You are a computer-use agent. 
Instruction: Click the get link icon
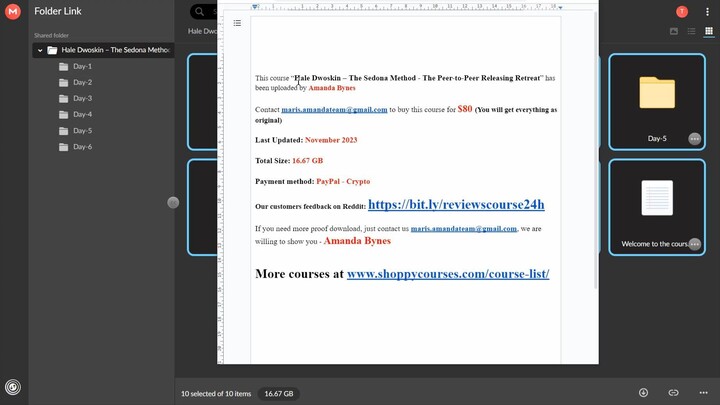[673, 393]
